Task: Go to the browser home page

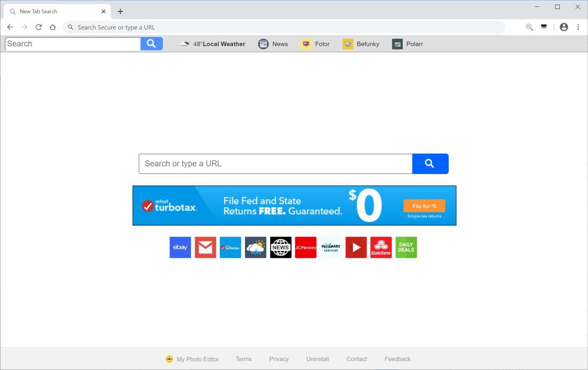Action: click(53, 27)
